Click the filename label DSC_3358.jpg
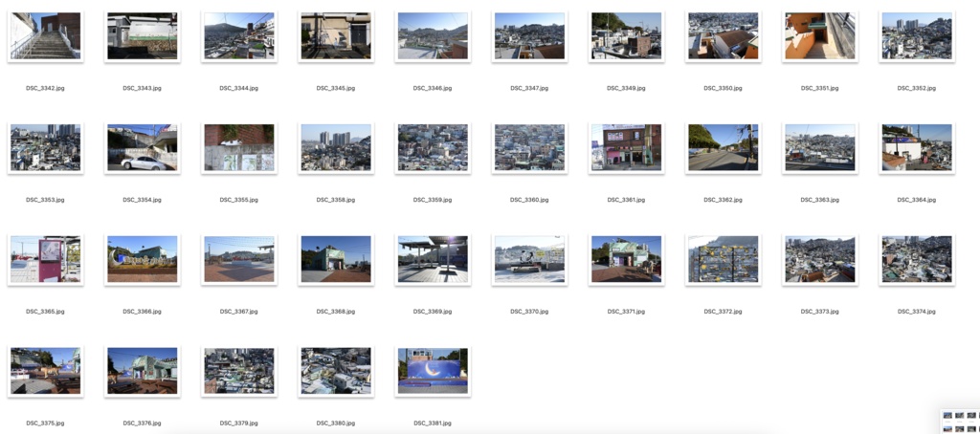 click(336, 200)
